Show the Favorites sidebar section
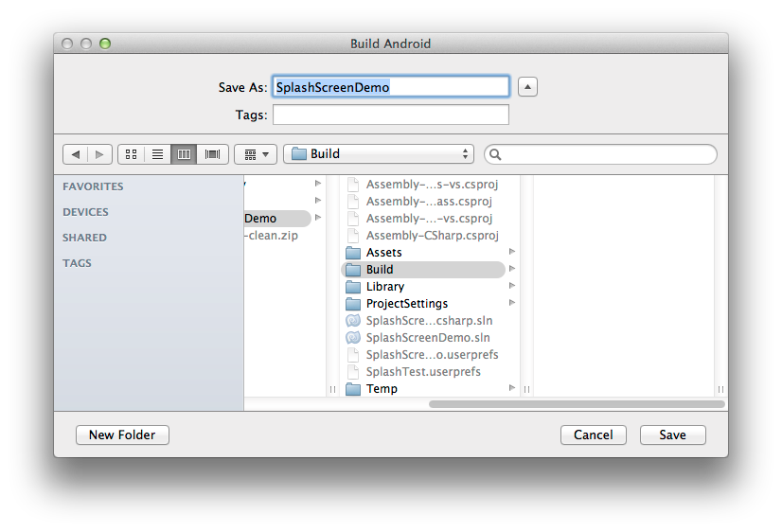 [x=93, y=186]
